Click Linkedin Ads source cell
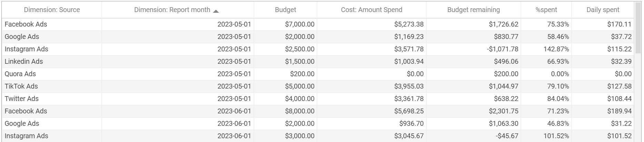The image size is (644, 142). (24, 62)
